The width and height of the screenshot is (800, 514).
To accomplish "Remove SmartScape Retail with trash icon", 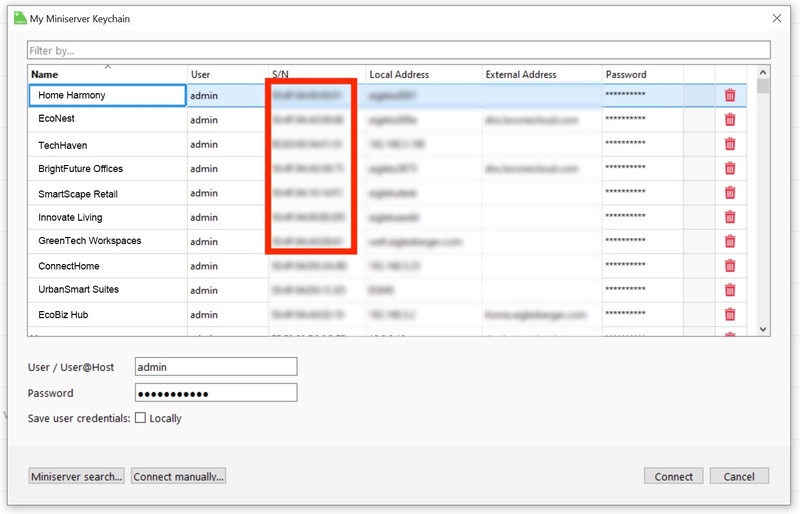I will pos(730,193).
